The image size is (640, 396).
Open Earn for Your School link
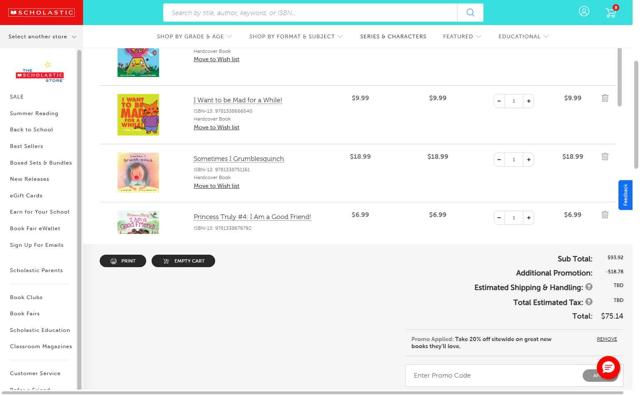tap(40, 212)
